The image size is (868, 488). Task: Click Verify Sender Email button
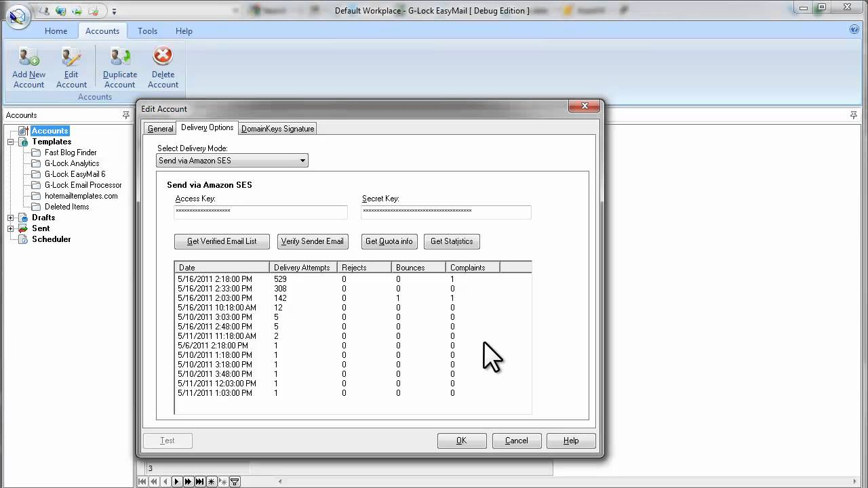[312, 241]
